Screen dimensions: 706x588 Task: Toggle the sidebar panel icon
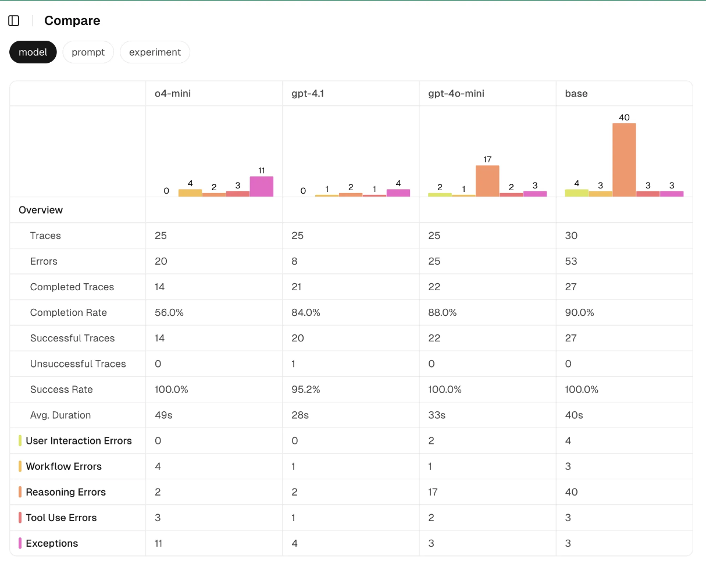[x=14, y=21]
